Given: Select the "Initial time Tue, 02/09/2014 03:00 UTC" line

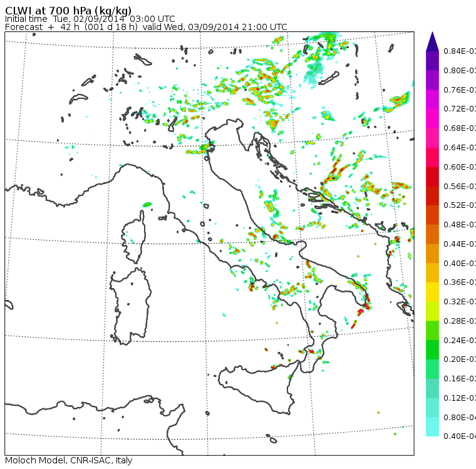Looking at the screenshot, I should pos(90,19).
